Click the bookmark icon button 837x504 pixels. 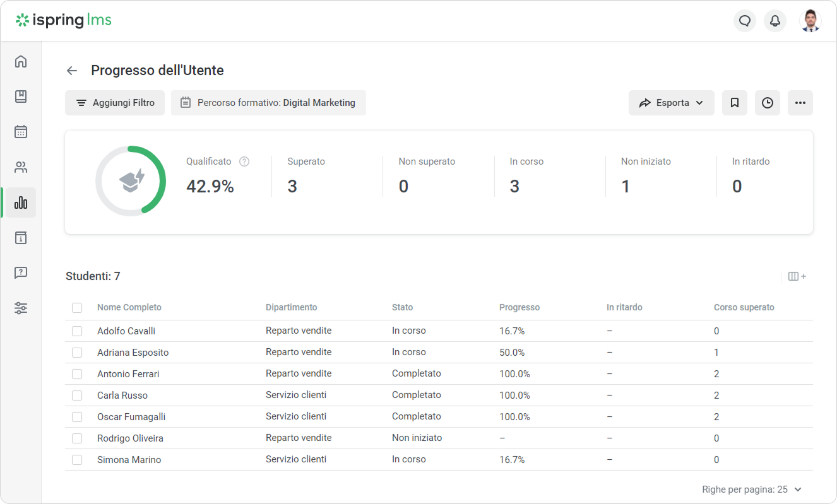[x=735, y=103]
